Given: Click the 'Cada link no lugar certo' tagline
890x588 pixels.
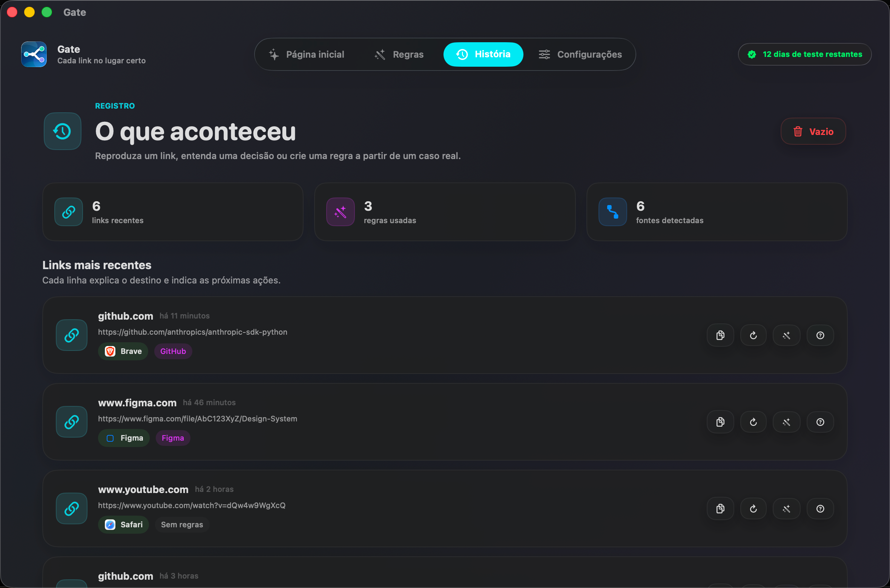Looking at the screenshot, I should [x=101, y=61].
